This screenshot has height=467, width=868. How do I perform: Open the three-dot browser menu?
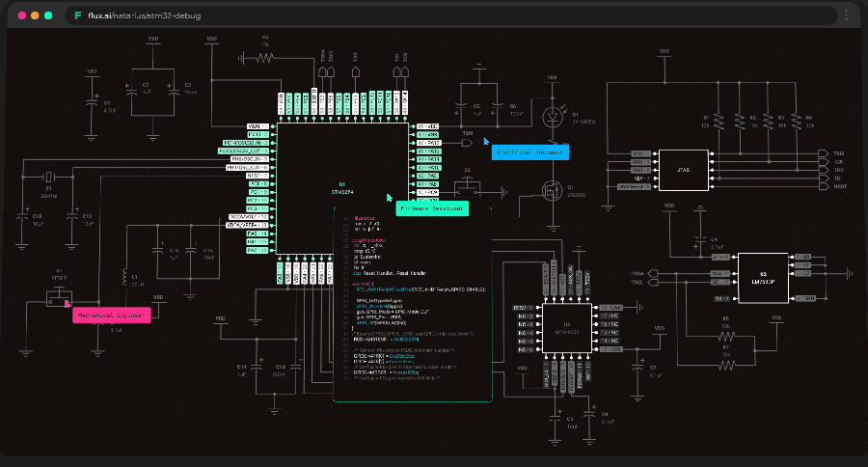click(x=846, y=15)
